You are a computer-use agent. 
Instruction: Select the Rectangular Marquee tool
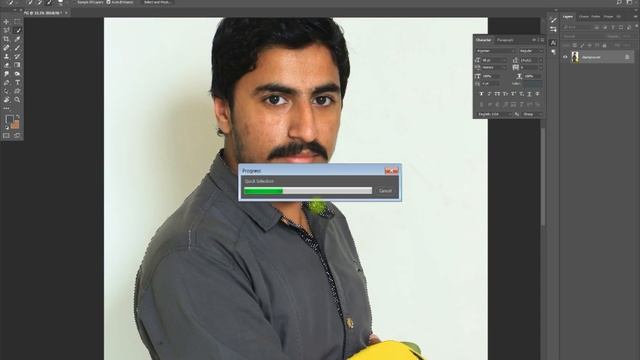coord(17,22)
